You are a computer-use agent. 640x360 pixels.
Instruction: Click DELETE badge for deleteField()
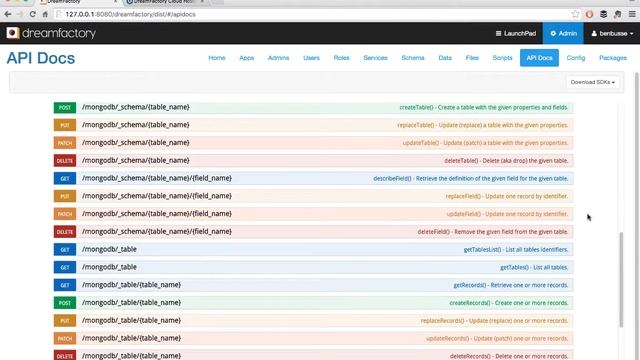point(64,232)
